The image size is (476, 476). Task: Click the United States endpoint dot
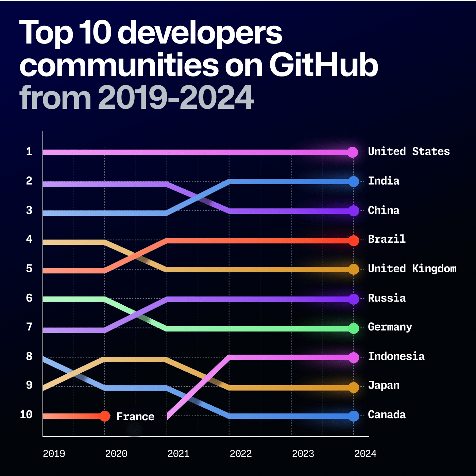pyautogui.click(x=353, y=152)
